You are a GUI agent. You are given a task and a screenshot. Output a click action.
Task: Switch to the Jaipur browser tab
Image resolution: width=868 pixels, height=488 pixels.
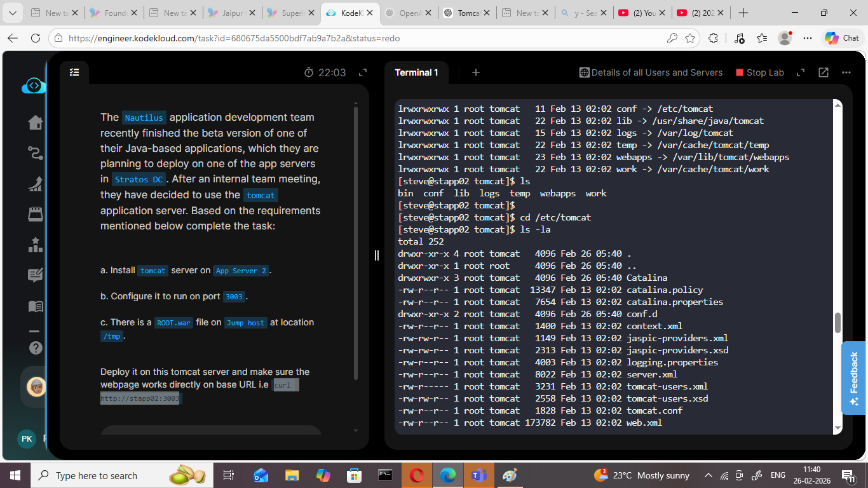click(232, 13)
